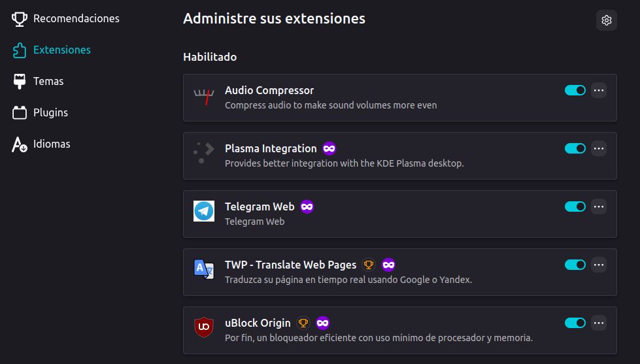The image size is (640, 364).
Task: Click the private browsing badge beside Telegram Web
Action: (x=307, y=207)
